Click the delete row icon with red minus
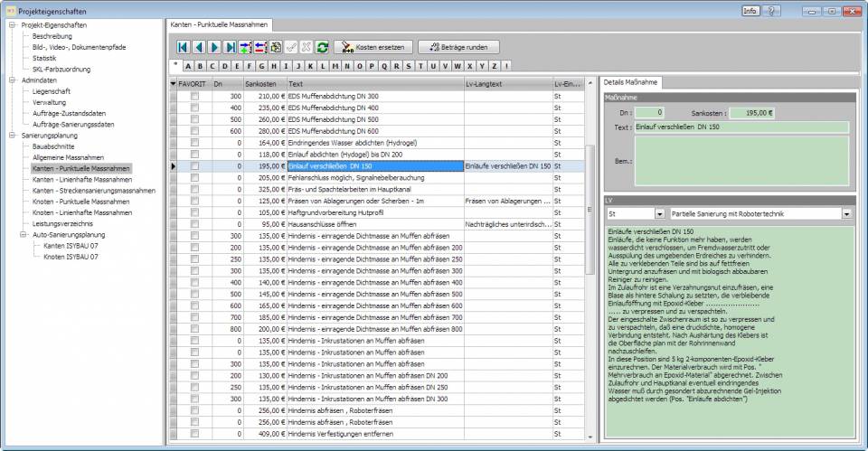The width and height of the screenshot is (868, 451). tap(260, 48)
